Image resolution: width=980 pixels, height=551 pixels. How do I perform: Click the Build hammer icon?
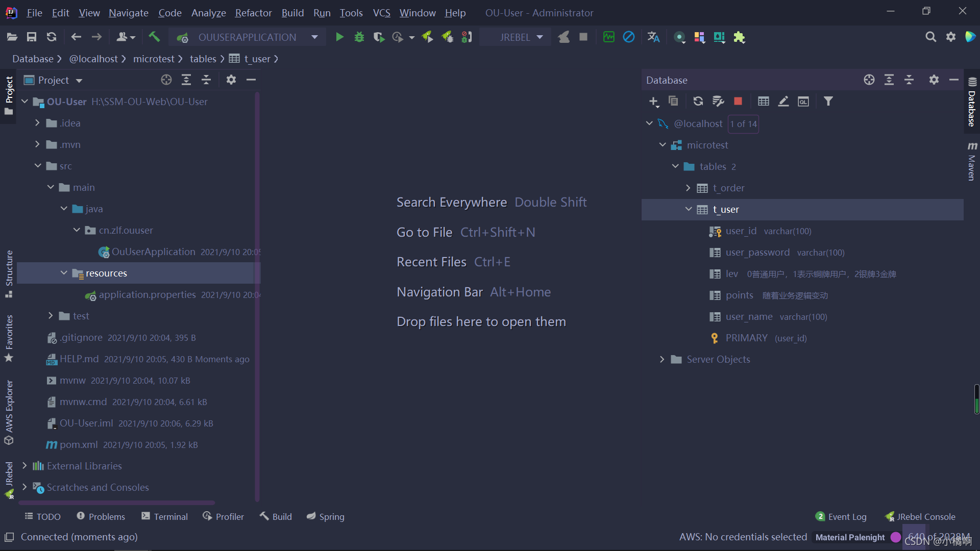tap(154, 37)
